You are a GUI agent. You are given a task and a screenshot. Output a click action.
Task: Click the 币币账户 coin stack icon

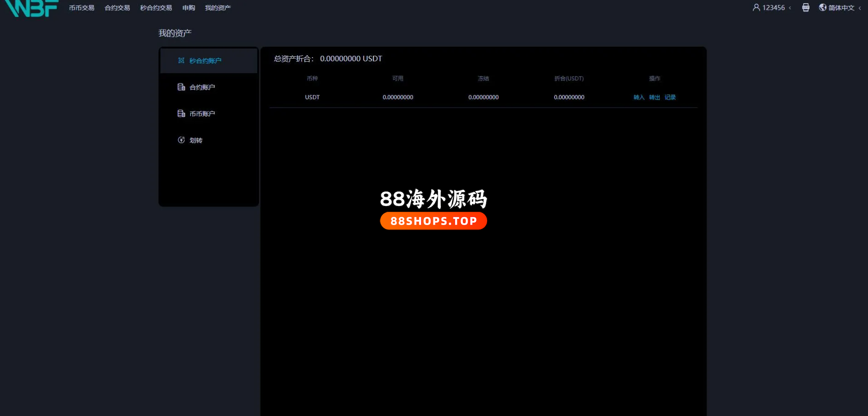point(181,114)
